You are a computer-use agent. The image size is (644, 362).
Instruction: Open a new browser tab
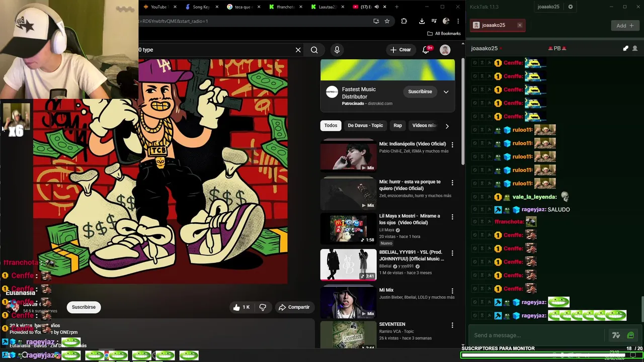(396, 7)
